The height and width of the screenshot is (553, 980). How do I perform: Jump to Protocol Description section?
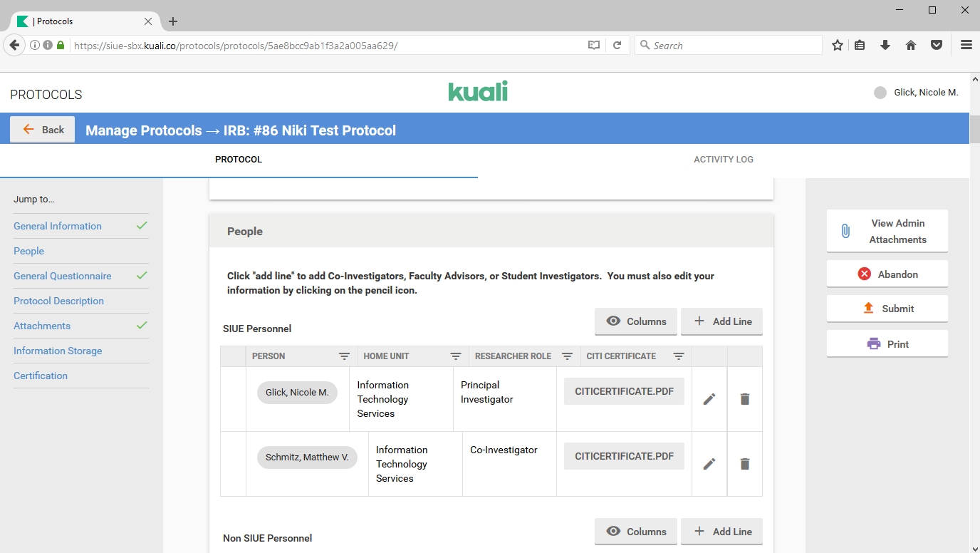coord(58,301)
